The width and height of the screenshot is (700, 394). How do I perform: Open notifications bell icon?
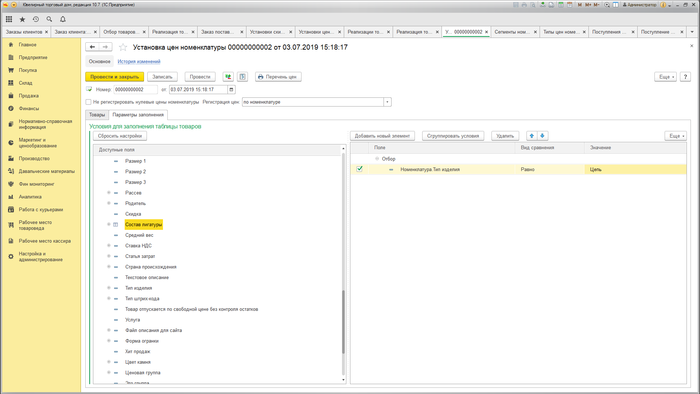tap(63, 19)
